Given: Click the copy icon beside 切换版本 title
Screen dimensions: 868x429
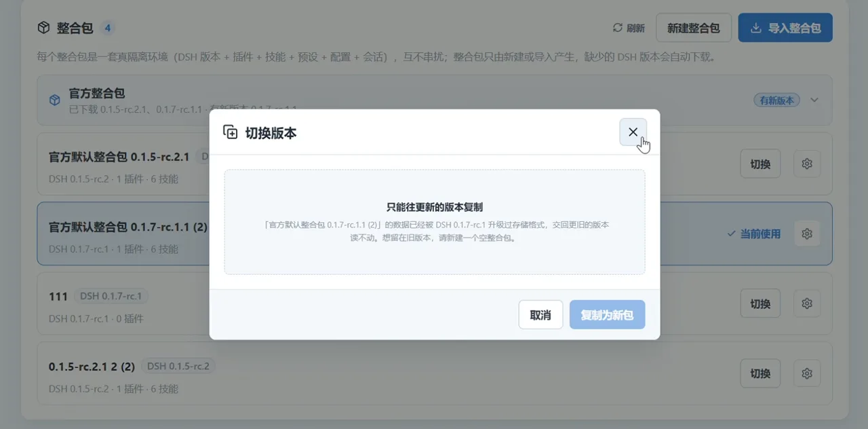Looking at the screenshot, I should click(x=231, y=132).
